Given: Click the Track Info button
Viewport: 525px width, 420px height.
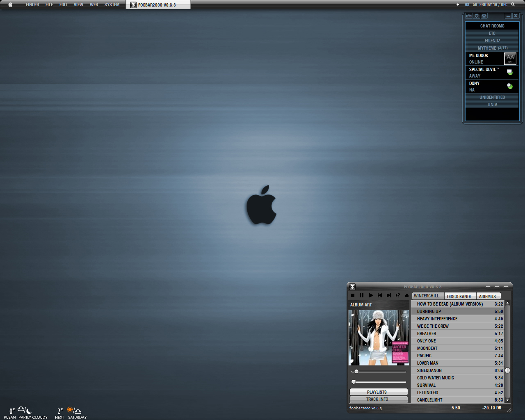Looking at the screenshot, I should 379,399.
